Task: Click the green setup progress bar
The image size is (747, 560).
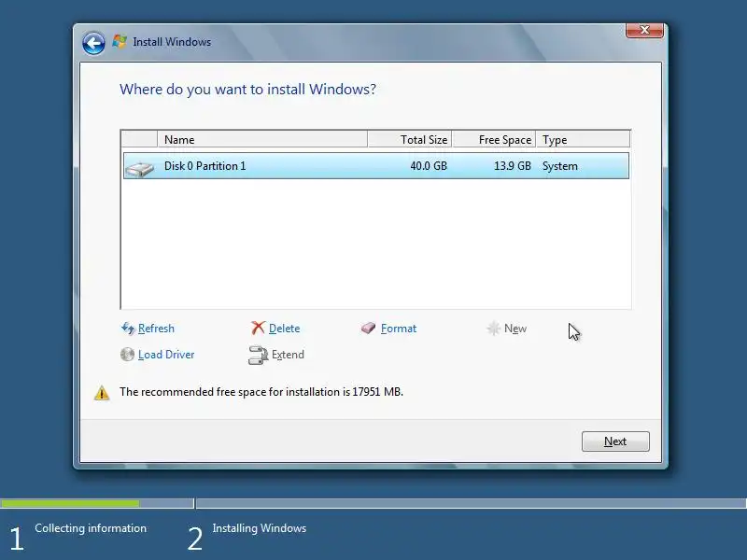Action: (x=70, y=503)
